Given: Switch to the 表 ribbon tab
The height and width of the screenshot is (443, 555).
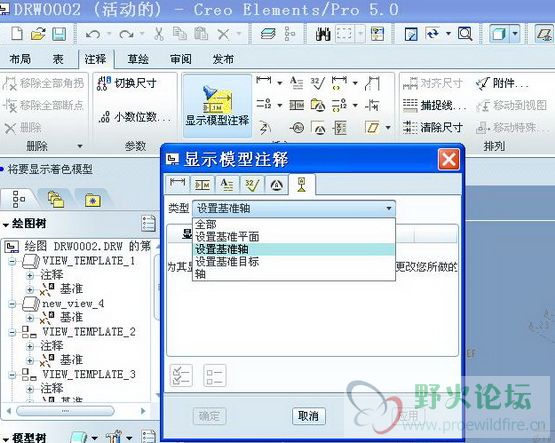Looking at the screenshot, I should coord(58,59).
